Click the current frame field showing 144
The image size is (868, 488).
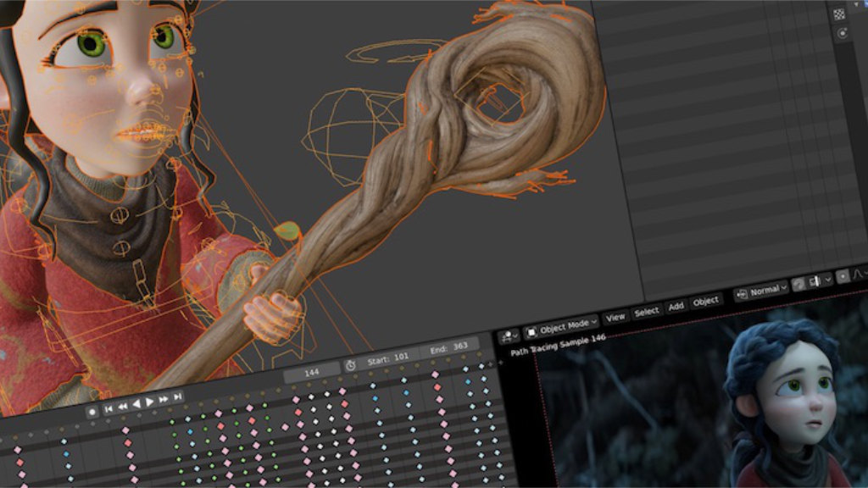[310, 372]
